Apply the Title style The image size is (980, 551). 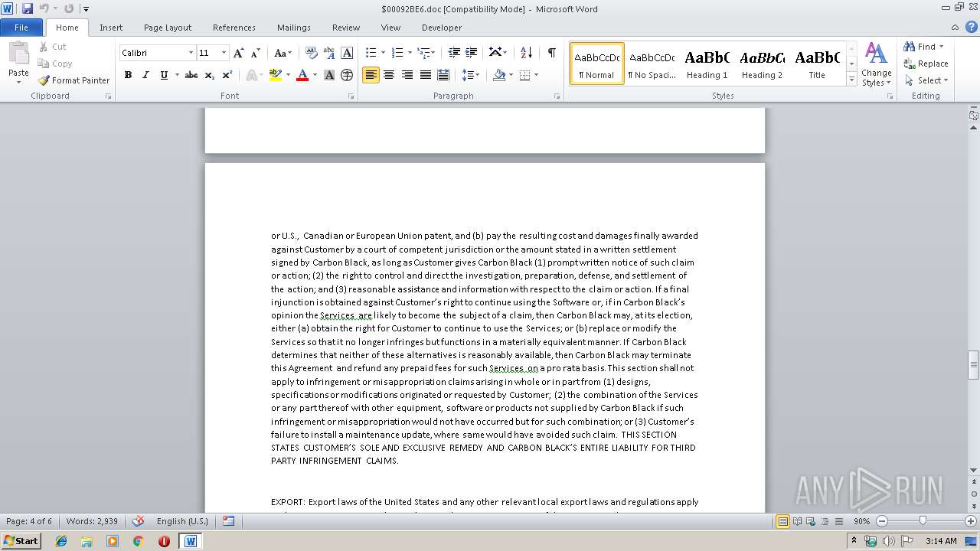[817, 64]
